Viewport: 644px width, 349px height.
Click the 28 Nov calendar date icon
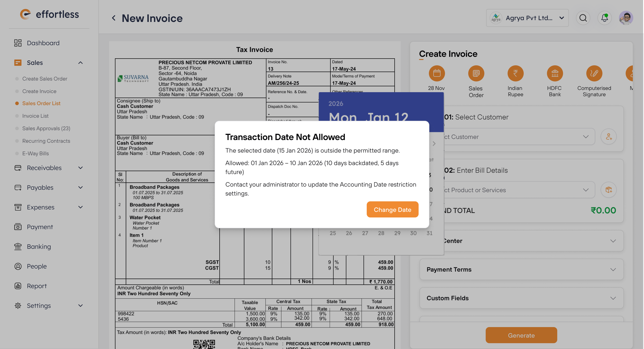(x=436, y=73)
